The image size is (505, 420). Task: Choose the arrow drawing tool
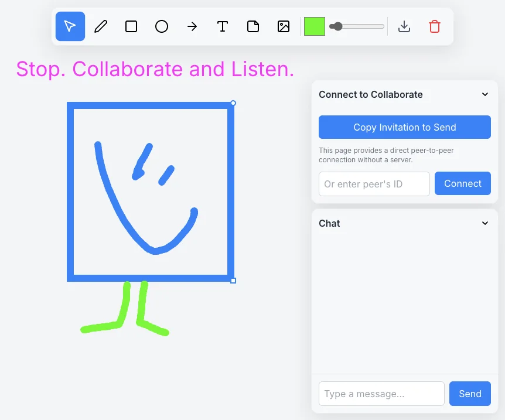pyautogui.click(x=192, y=26)
